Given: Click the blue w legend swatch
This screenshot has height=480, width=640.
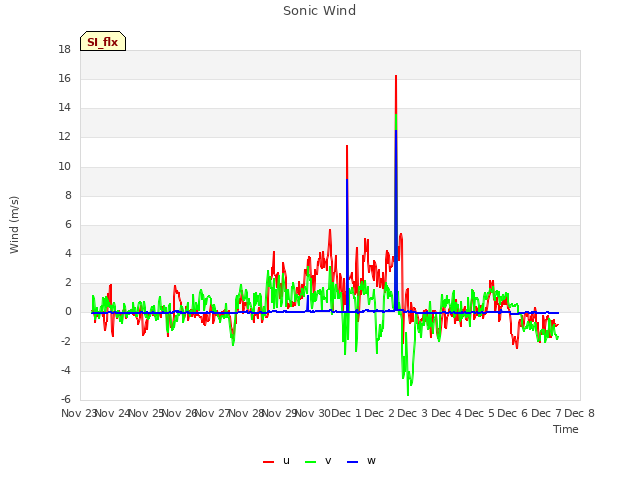Looking at the screenshot, I should pos(352,462).
